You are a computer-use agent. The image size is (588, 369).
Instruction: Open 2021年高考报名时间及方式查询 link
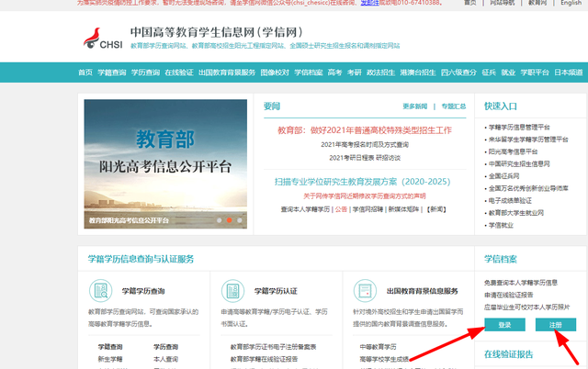click(365, 145)
